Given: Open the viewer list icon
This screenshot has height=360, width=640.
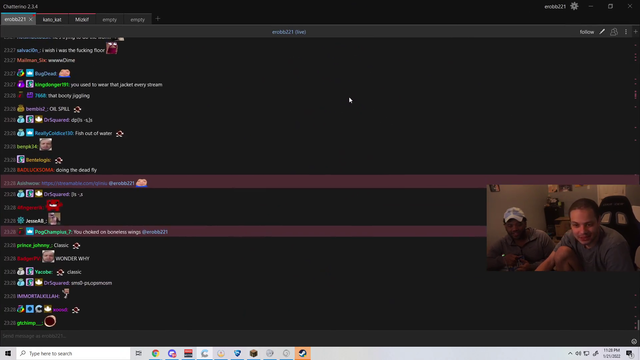Looking at the screenshot, I should 614,32.
